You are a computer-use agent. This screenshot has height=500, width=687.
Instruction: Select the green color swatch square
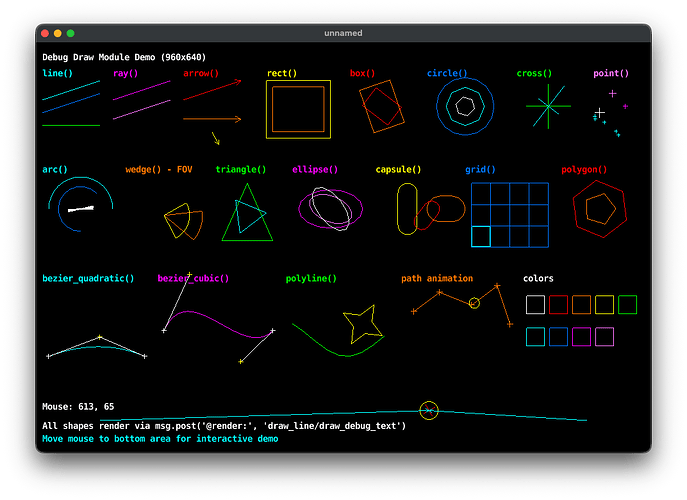click(627, 305)
